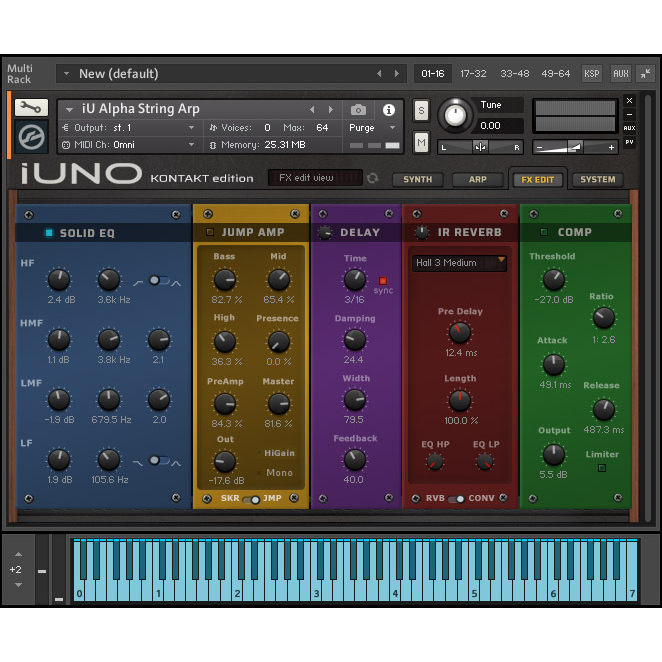Viewport: 662px width, 662px height.
Task: Click the instrument volume slider
Action: click(x=575, y=147)
